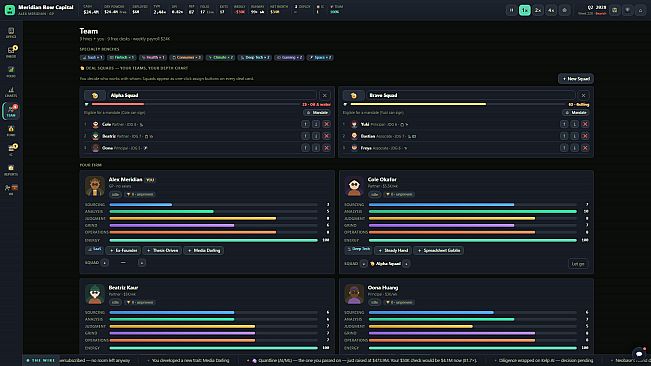Image resolution: width=651 pixels, height=366 pixels.
Task: Click Ex-Founder trait on Alex Meridian
Action: pos(124,251)
